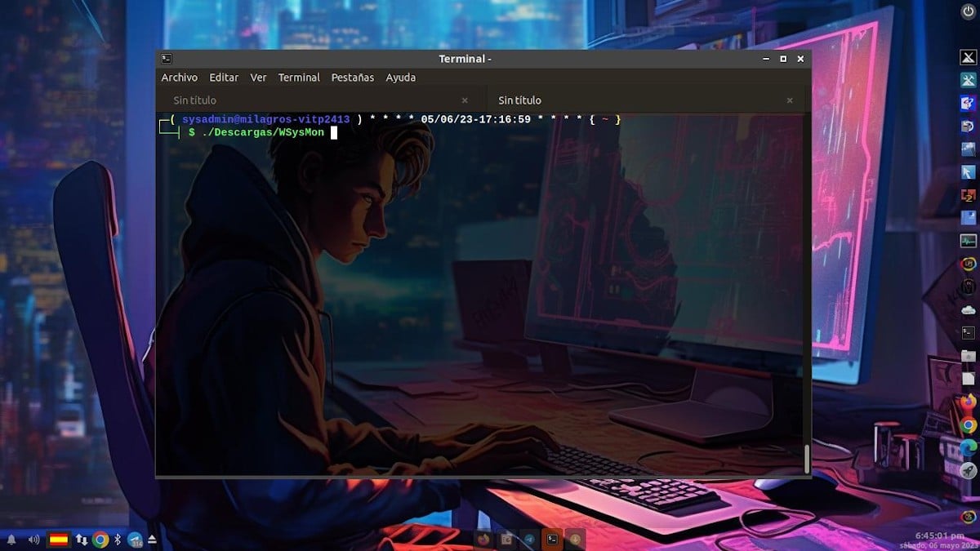Click the download app in the bottom taskbar
Screen dimensions: 980x551
[576, 539]
